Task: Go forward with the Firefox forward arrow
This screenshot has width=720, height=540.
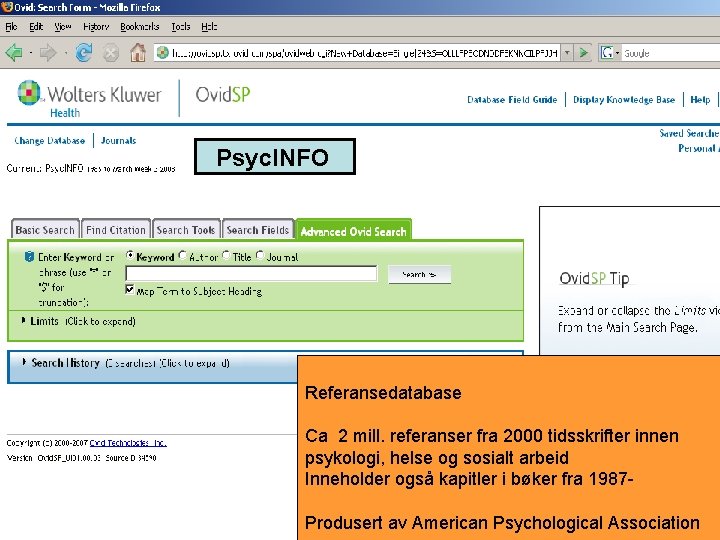Action: click(x=48, y=53)
